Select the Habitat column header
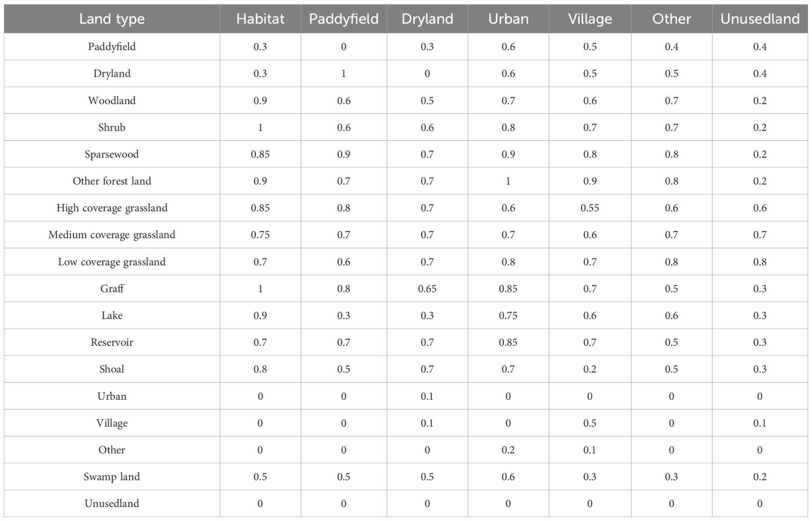 (260, 19)
